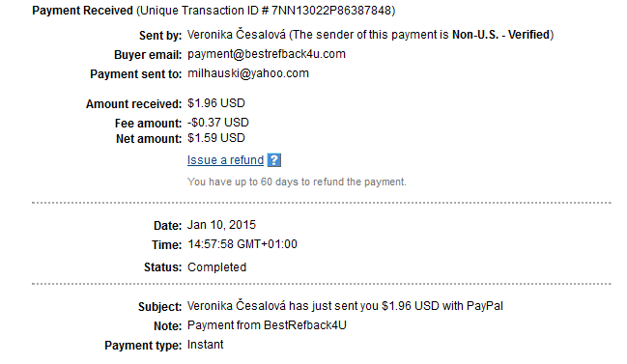Click the note Payment from BestRefback4U
627x364 pixels.
coord(267,325)
